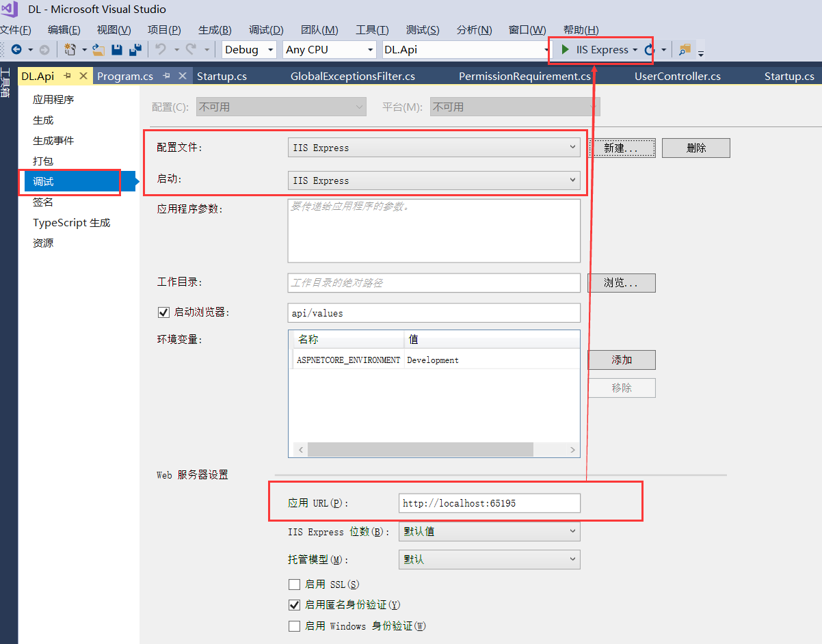Open the Debug configuration dropdown
This screenshot has height=644, width=822.
pos(249,50)
